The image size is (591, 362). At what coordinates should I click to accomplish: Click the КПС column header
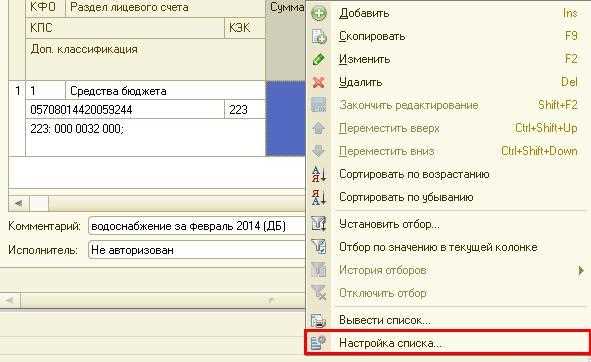[x=125, y=28]
